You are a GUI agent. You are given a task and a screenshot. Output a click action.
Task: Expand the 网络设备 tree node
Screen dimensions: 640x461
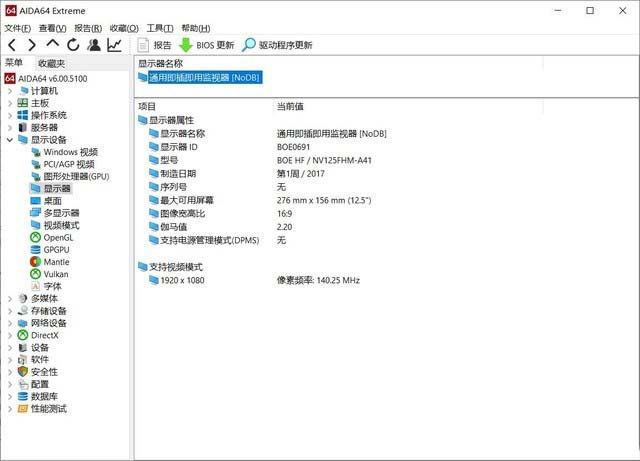click(x=10, y=323)
